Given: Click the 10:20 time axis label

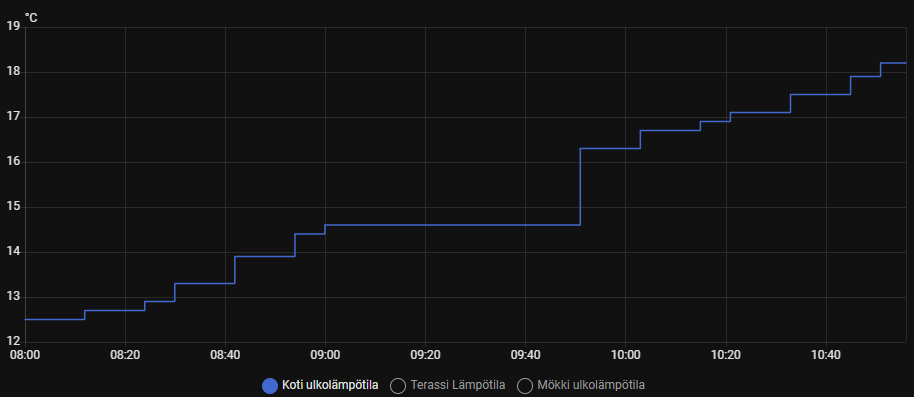Looking at the screenshot, I should pos(726,354).
